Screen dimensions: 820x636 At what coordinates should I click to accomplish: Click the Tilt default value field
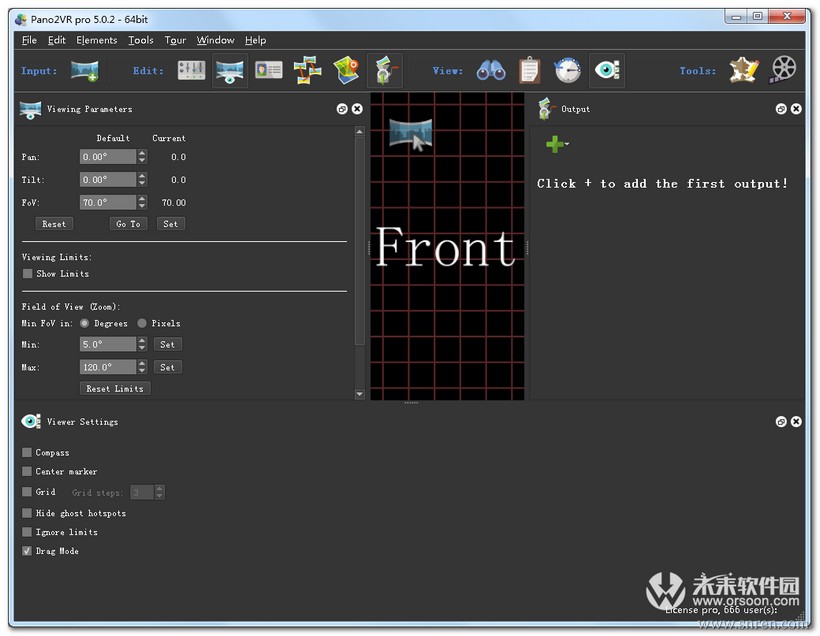[x=108, y=179]
